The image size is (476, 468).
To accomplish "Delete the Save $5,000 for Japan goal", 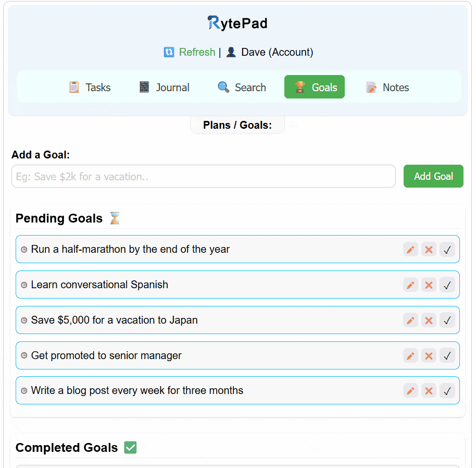I will point(429,320).
